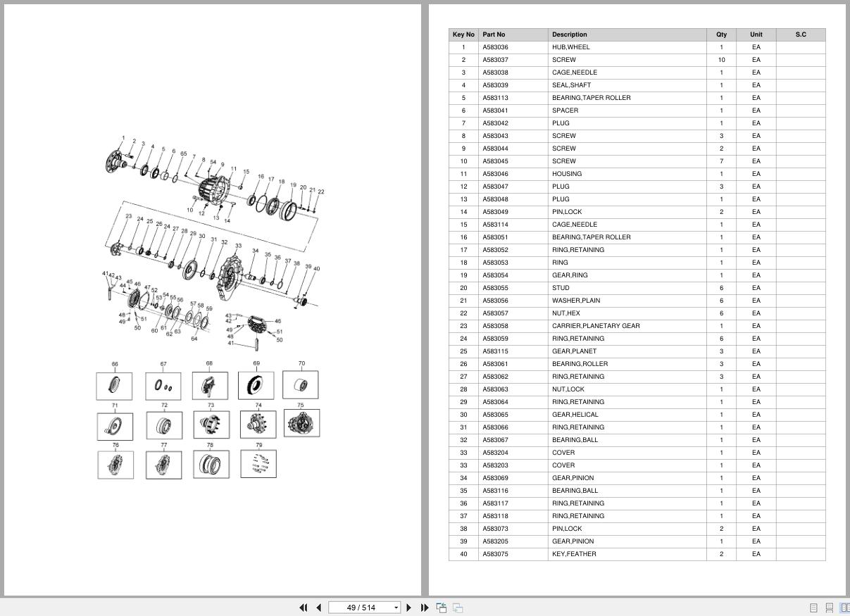Viewport: 850px width, 616px height.
Task: Click the Description column header
Action: 627,34
